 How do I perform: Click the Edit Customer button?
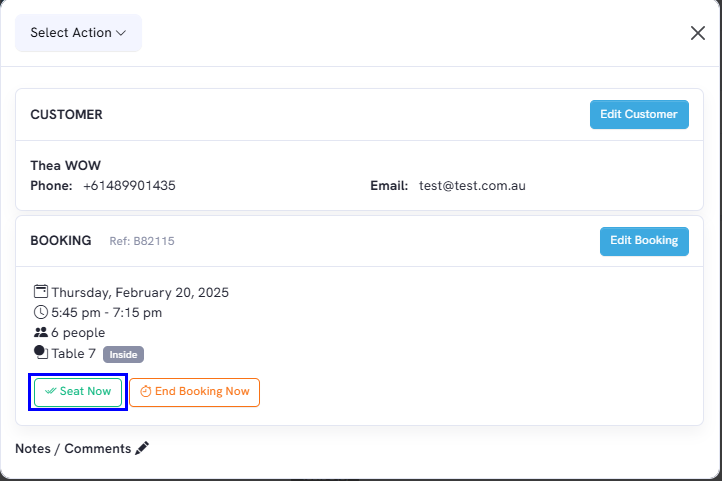pos(638,115)
